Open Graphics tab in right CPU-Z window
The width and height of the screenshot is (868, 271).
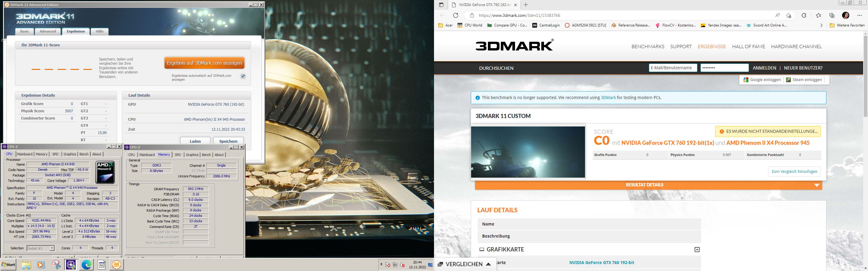(x=192, y=155)
